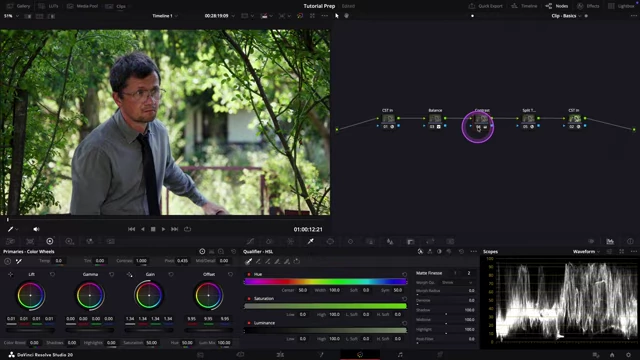Toggle the Clips panel

point(116,6)
